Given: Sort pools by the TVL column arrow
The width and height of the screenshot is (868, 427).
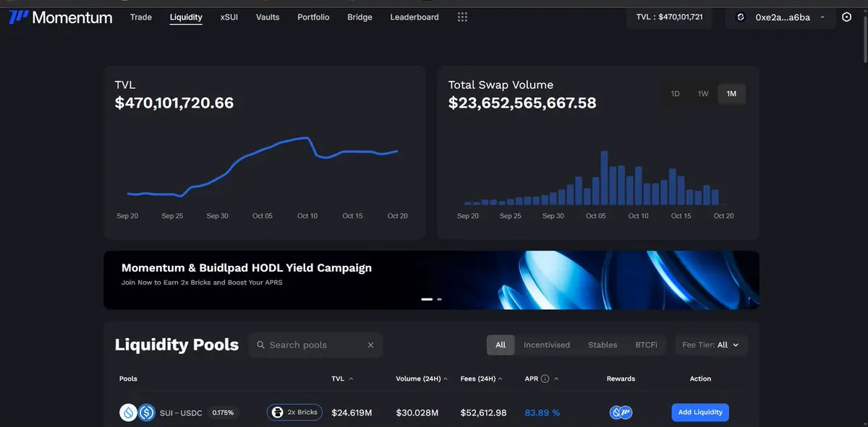Looking at the screenshot, I should [351, 379].
